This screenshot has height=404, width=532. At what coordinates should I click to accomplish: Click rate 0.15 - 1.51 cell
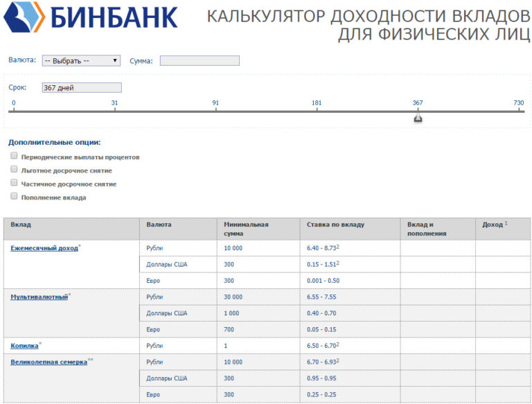click(350, 265)
